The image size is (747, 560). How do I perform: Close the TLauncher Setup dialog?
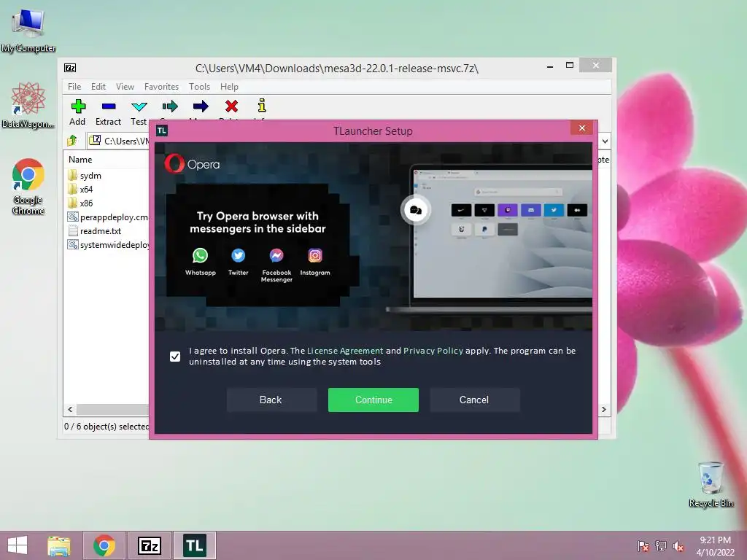pyautogui.click(x=581, y=128)
